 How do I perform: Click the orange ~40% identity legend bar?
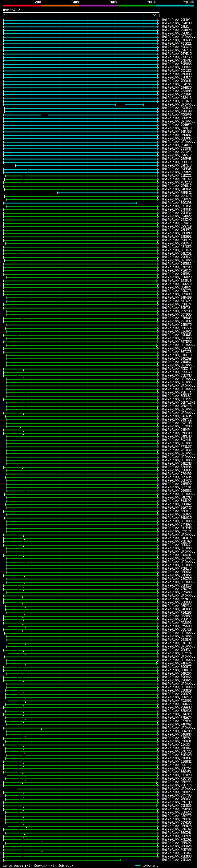pos(60,6)
